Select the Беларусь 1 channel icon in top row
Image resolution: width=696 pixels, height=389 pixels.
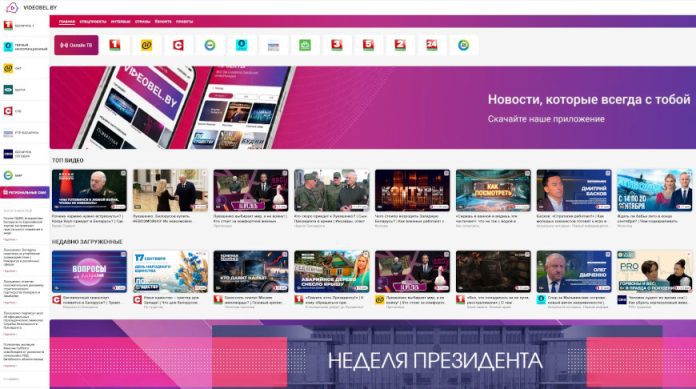coord(115,45)
